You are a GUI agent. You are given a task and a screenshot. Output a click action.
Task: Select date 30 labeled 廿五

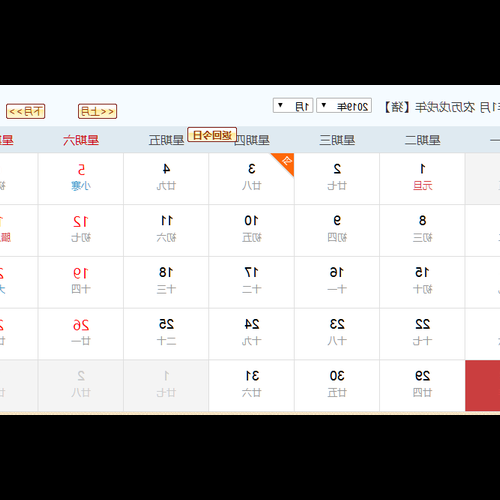(337, 386)
